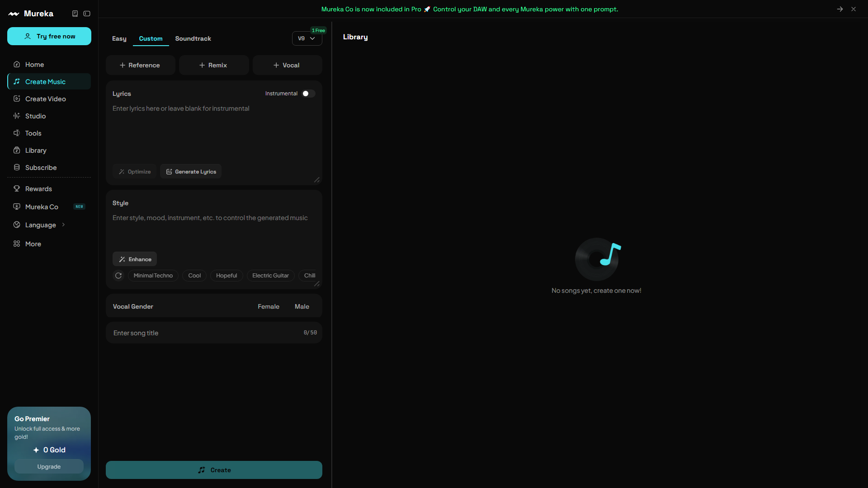Image resolution: width=868 pixels, height=488 pixels.
Task: Click the Subscribe coins icon
Action: coord(17,168)
